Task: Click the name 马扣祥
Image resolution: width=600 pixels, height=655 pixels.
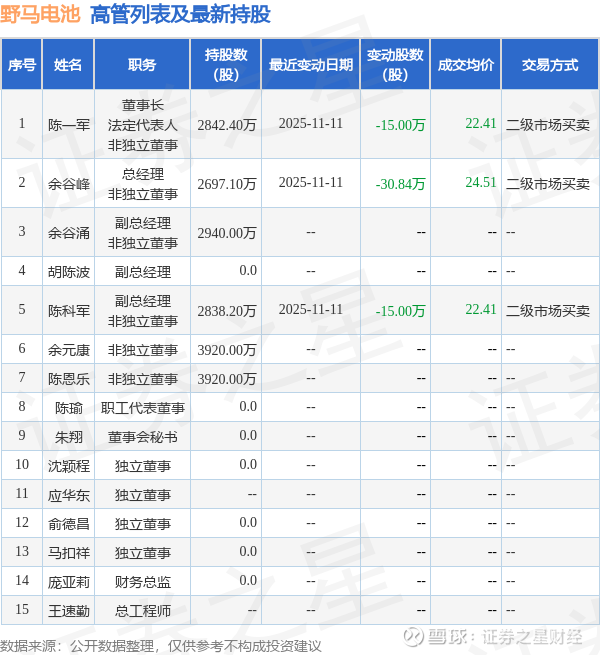Action: (69, 553)
